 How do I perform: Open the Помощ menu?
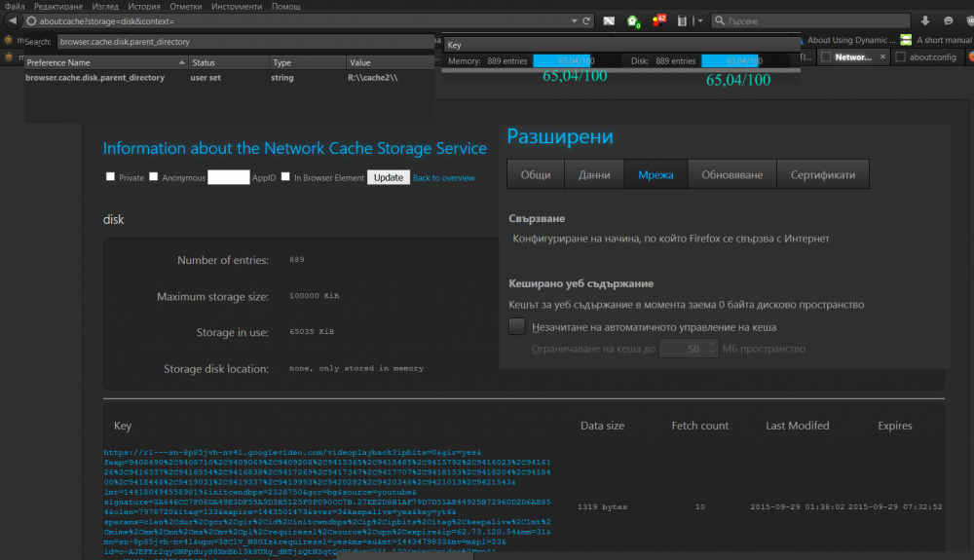(x=285, y=6)
